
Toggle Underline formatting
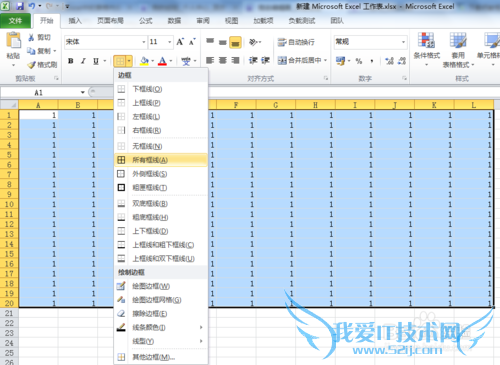click(x=96, y=61)
